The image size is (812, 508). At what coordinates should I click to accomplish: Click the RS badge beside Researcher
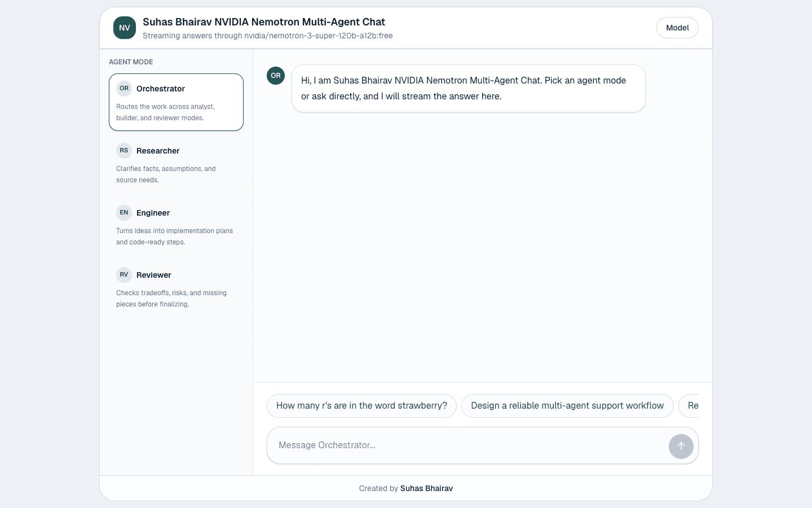124,151
